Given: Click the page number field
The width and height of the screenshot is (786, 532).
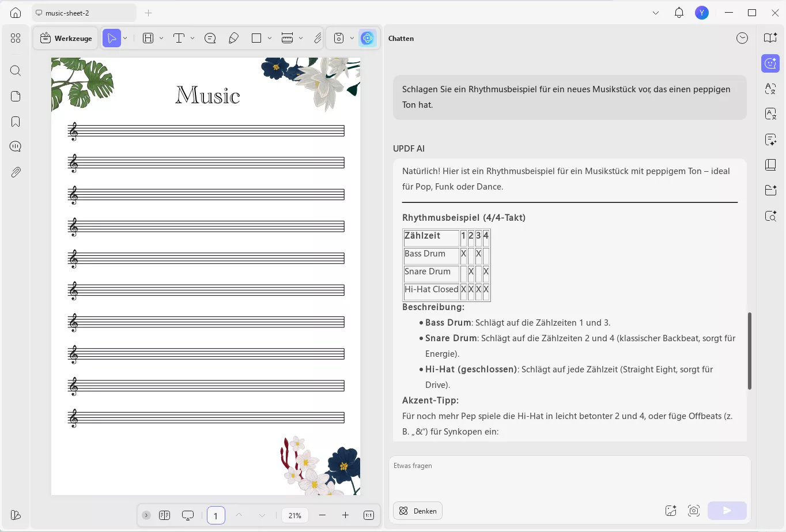Looking at the screenshot, I should coord(216,515).
